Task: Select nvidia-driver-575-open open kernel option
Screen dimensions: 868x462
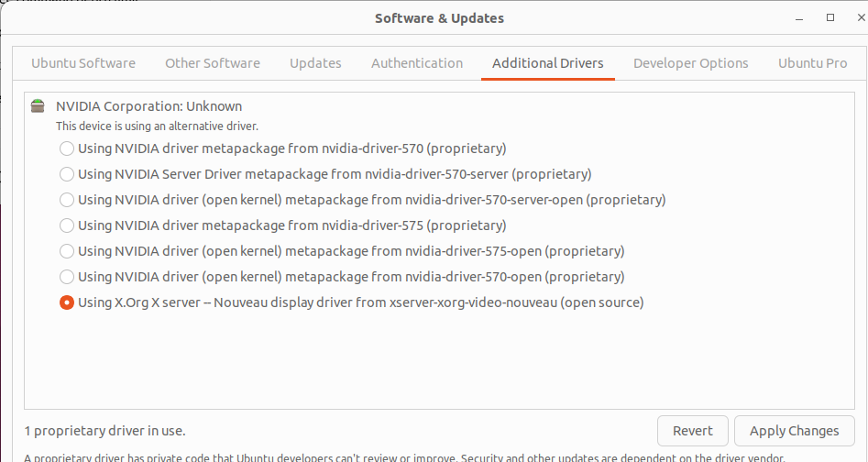Action: click(x=66, y=251)
